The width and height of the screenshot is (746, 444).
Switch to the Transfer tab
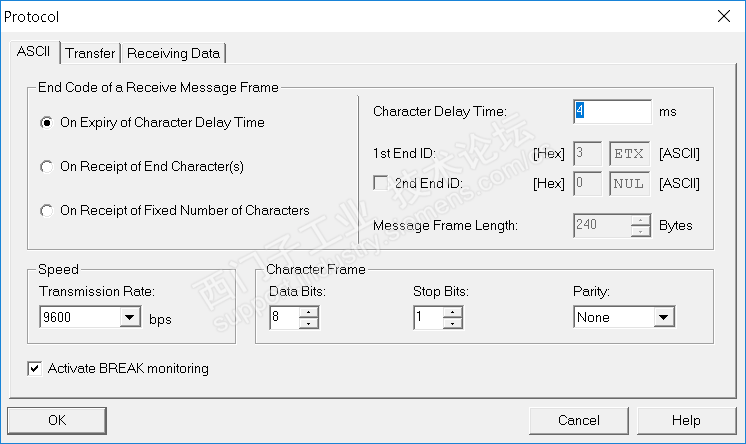[91, 53]
